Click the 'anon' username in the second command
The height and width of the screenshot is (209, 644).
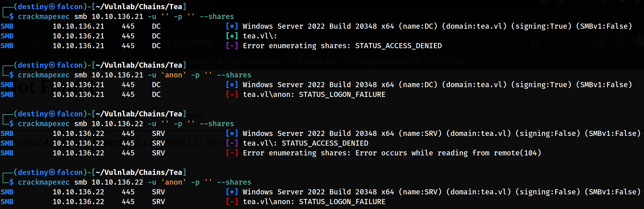tap(173, 75)
